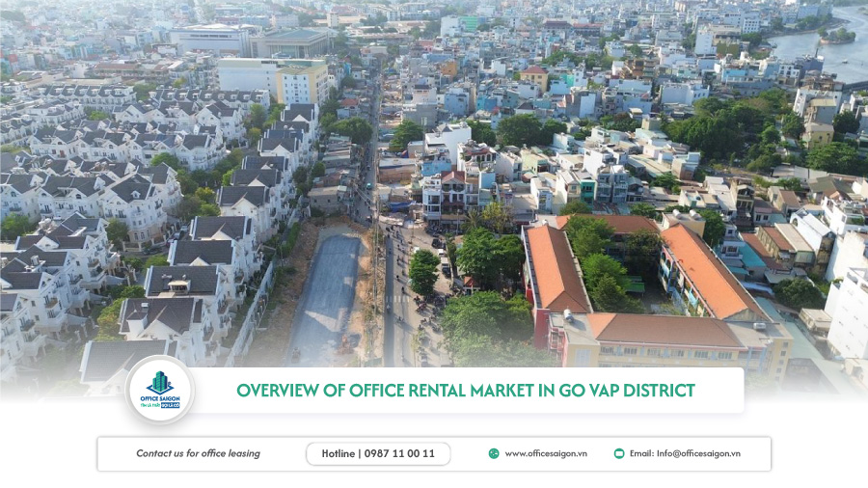
Task: Click the green globe website icon
Action: point(494,453)
